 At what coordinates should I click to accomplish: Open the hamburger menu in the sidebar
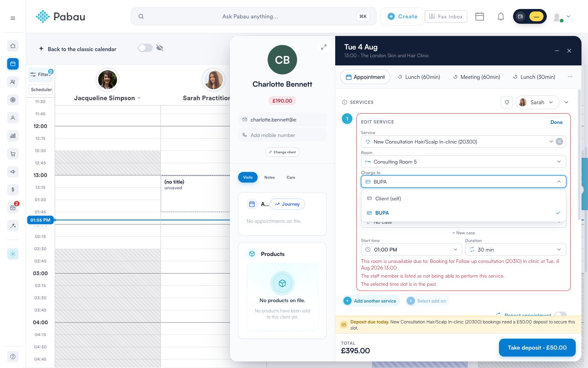13,18
